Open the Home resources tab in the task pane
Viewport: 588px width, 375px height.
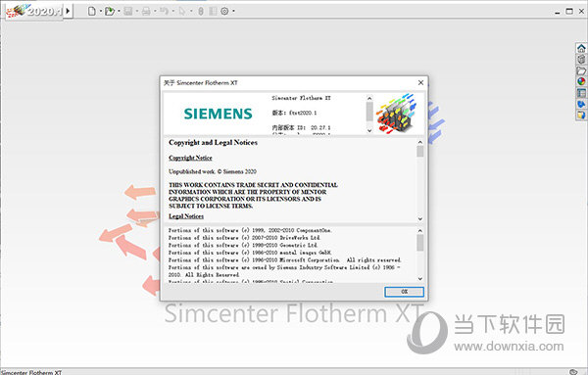[581, 48]
